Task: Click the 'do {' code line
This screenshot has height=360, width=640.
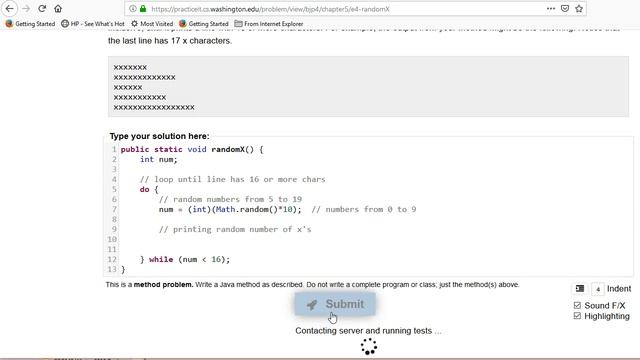Action: [149, 189]
